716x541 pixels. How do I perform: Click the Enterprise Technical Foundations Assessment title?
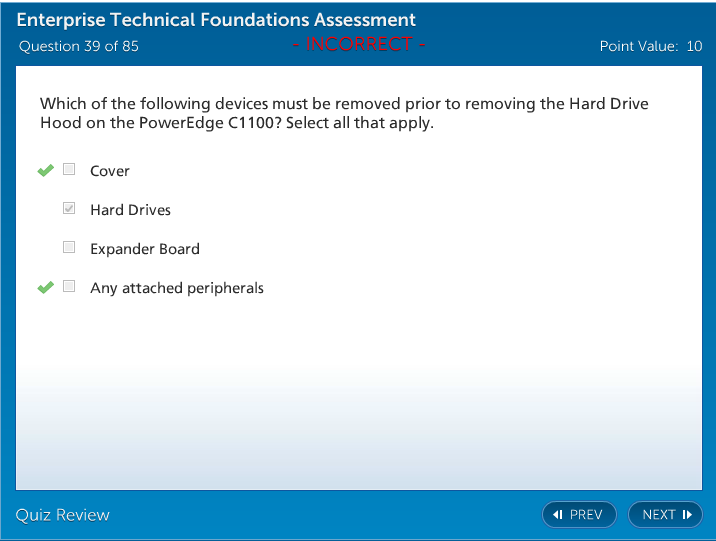pyautogui.click(x=216, y=20)
